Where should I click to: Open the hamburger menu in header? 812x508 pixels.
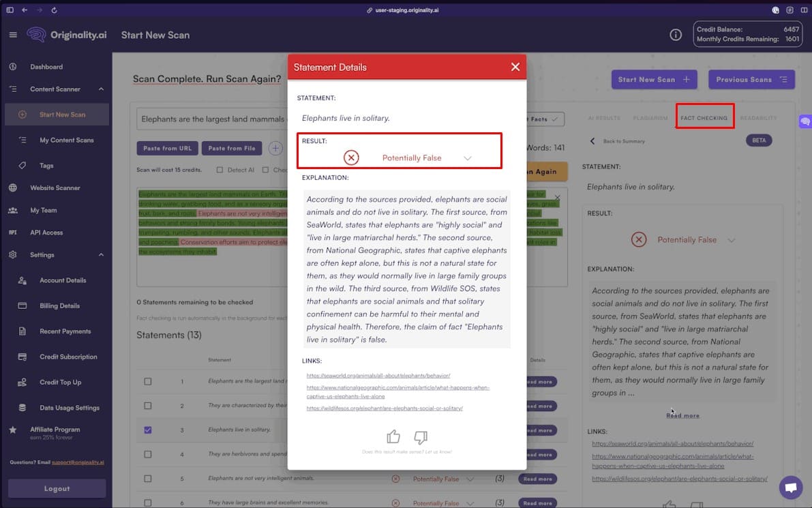coord(13,35)
